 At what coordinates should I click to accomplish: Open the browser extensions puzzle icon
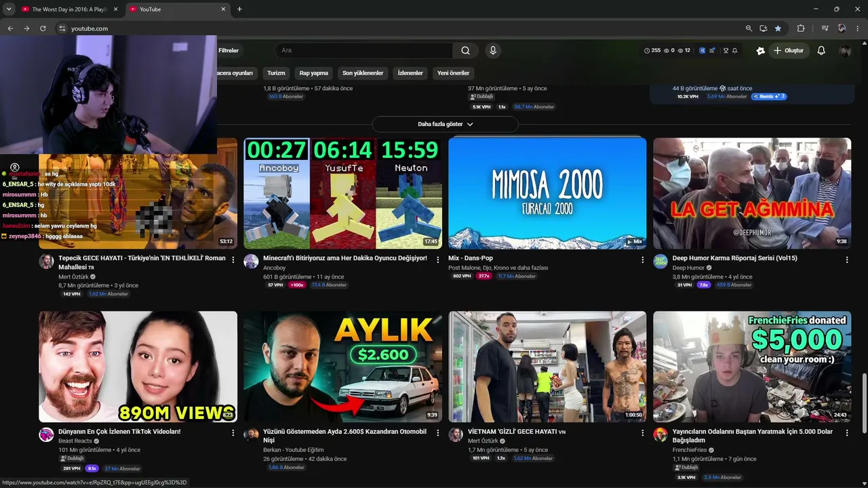(801, 28)
